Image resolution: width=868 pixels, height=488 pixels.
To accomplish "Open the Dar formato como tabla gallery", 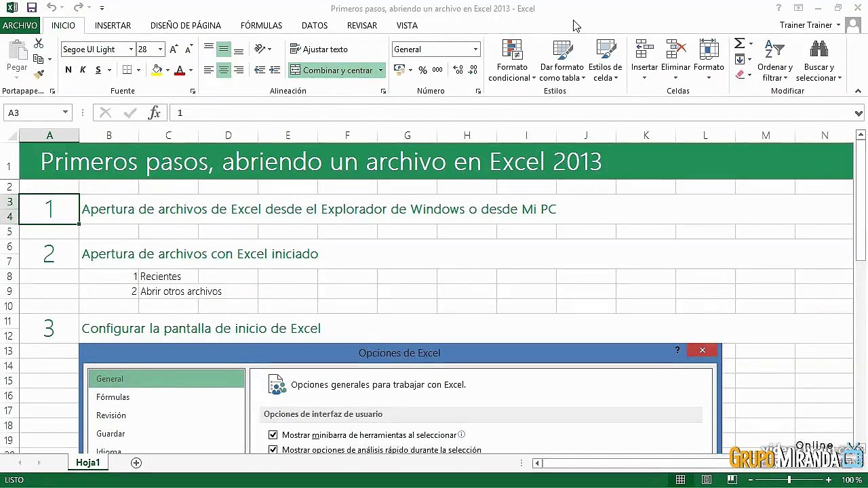I will tap(561, 60).
